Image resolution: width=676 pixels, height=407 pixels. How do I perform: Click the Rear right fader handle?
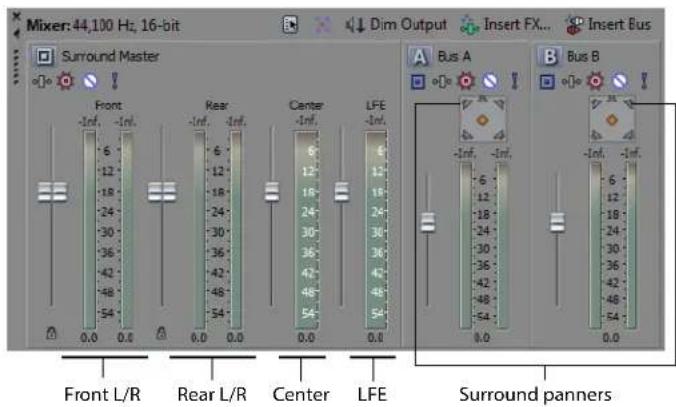click(x=169, y=191)
